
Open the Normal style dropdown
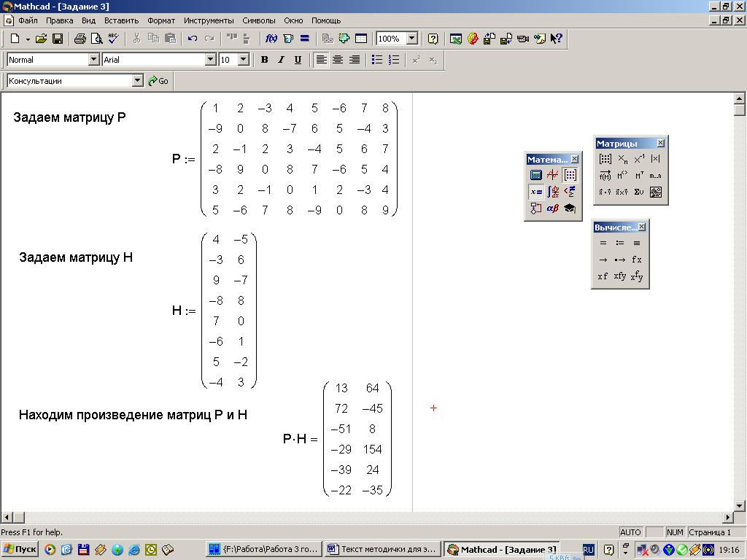click(94, 60)
